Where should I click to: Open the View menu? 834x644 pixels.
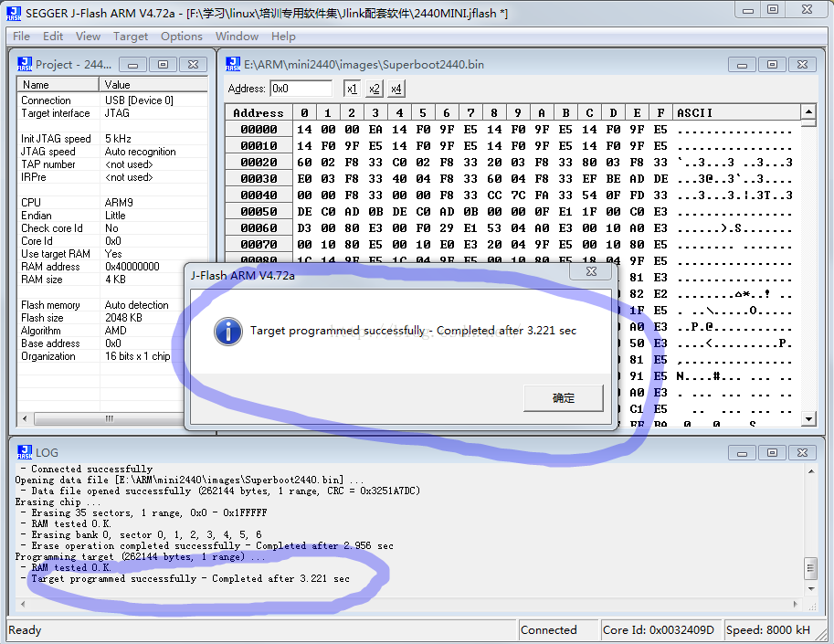tap(88, 37)
